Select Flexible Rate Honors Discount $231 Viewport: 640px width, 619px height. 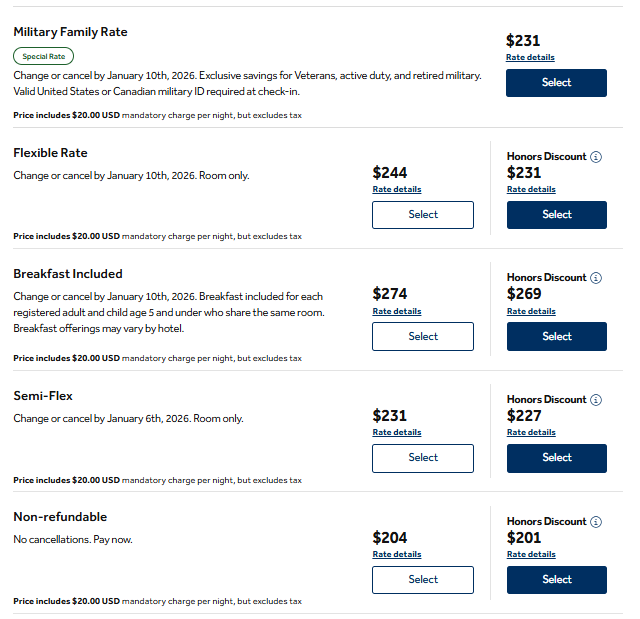pos(556,215)
